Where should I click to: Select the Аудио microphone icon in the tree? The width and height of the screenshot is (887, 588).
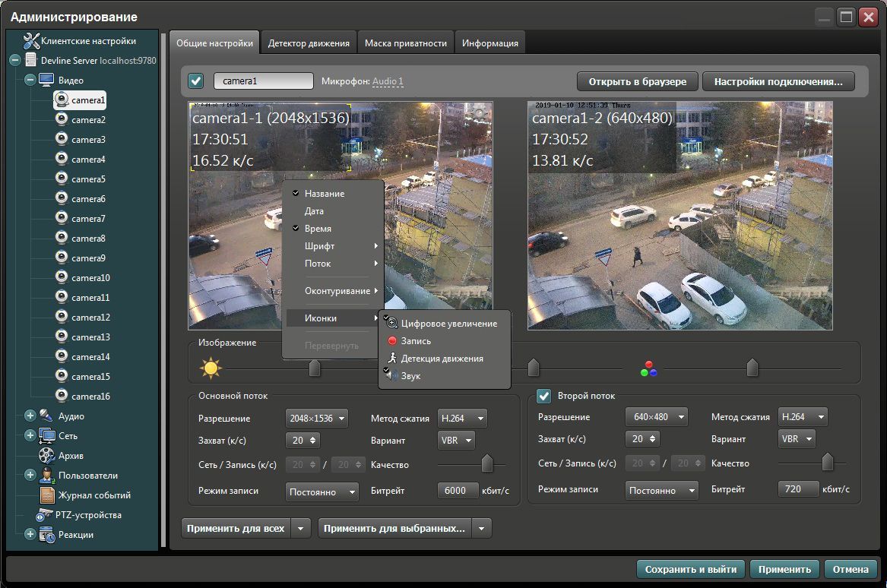coord(46,416)
